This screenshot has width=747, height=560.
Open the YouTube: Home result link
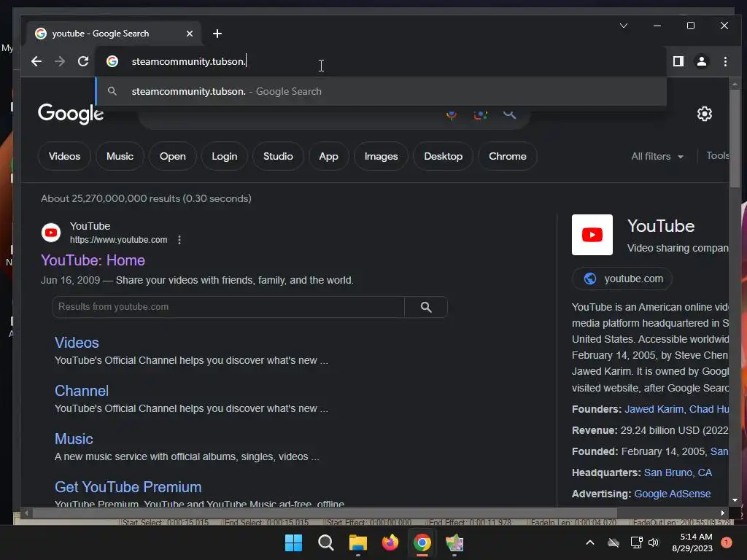click(x=93, y=260)
